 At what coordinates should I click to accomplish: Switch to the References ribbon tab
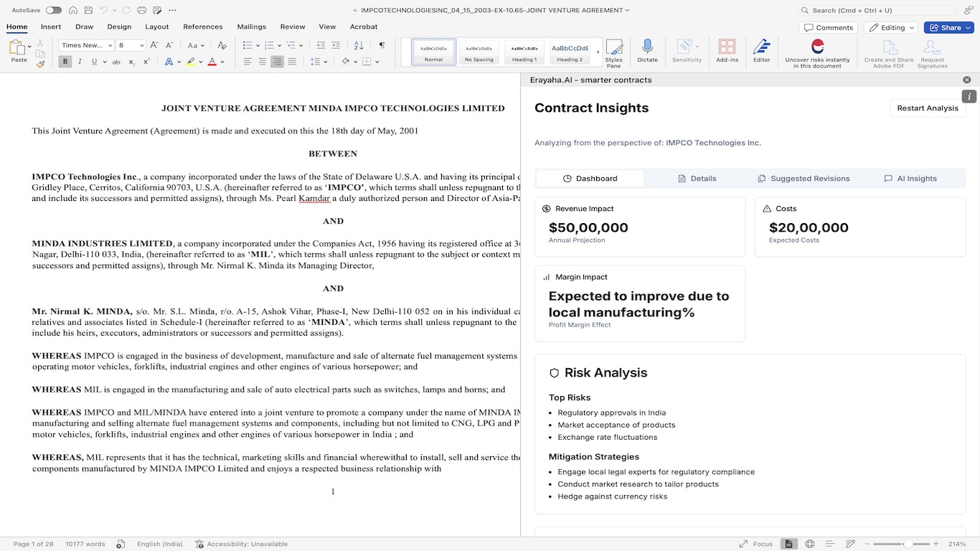click(x=203, y=27)
